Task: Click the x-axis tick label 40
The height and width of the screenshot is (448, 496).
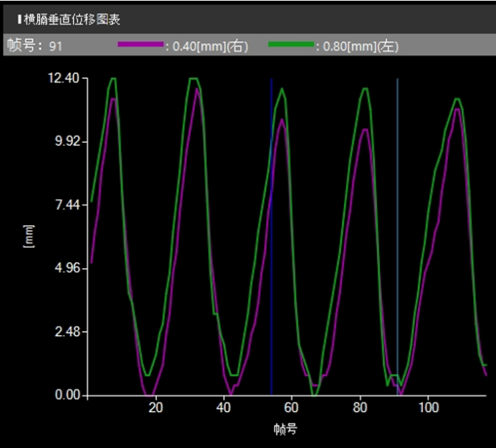Action: pyautogui.click(x=224, y=408)
